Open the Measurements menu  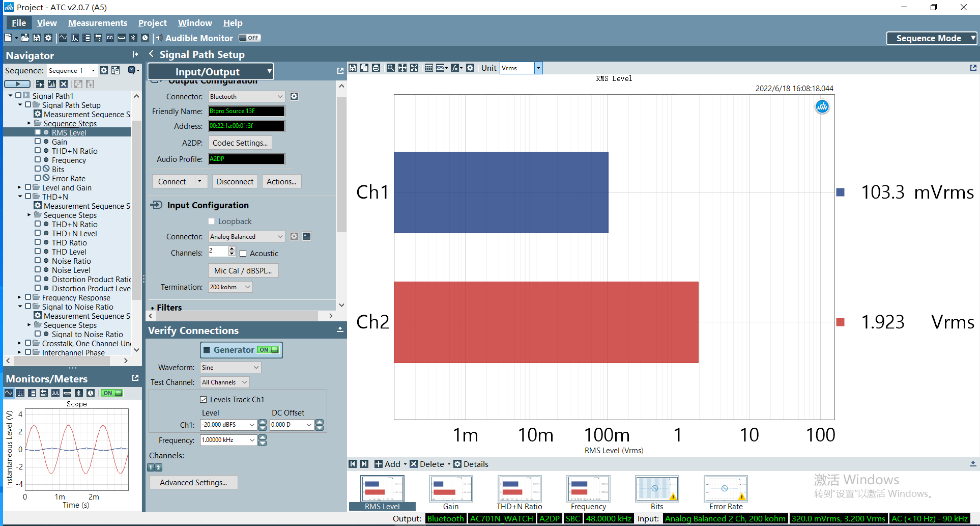(x=98, y=23)
